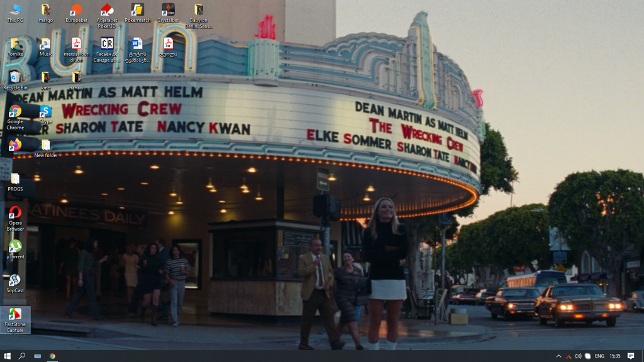The width and height of the screenshot is (644, 362).
Task: Open the calendar from the 15:35 clock
Action: point(615,356)
